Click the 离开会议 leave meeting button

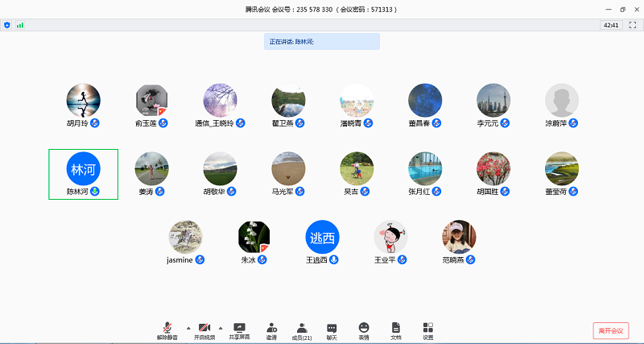pyautogui.click(x=610, y=330)
